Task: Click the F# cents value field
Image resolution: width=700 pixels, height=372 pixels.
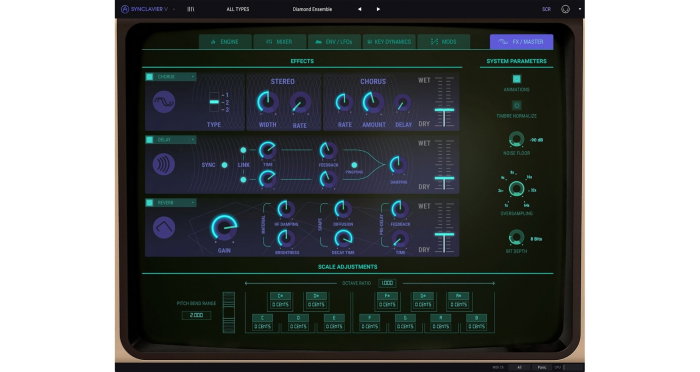Action: coord(387,305)
